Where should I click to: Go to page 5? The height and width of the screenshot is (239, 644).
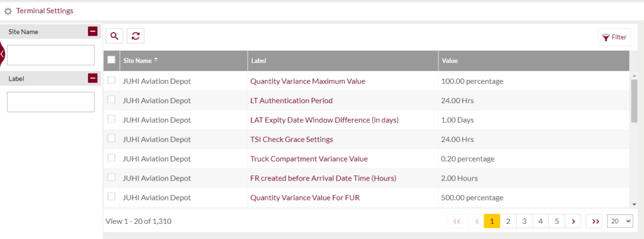(x=557, y=221)
